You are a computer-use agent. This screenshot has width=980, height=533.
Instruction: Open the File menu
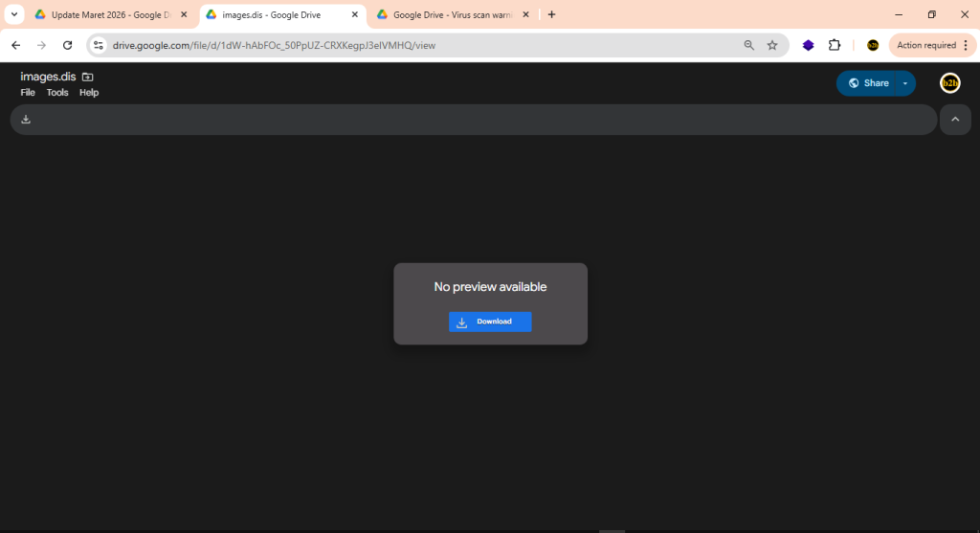pyautogui.click(x=28, y=93)
